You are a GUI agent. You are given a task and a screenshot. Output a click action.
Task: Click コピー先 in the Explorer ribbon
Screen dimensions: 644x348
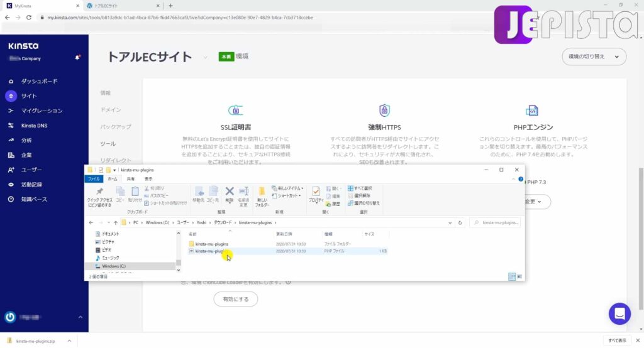pos(213,195)
